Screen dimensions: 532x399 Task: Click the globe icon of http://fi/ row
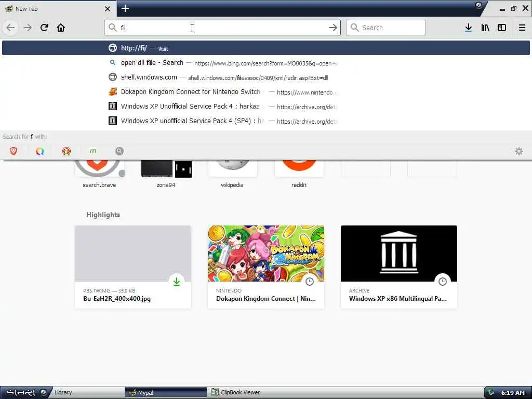pos(113,48)
